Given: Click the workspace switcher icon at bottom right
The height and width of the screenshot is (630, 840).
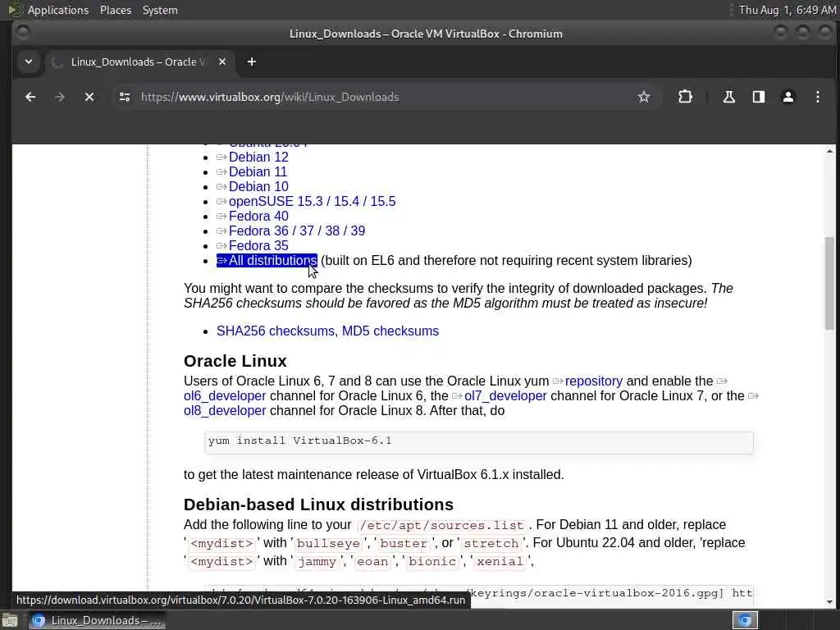Looking at the screenshot, I should coord(745,620).
